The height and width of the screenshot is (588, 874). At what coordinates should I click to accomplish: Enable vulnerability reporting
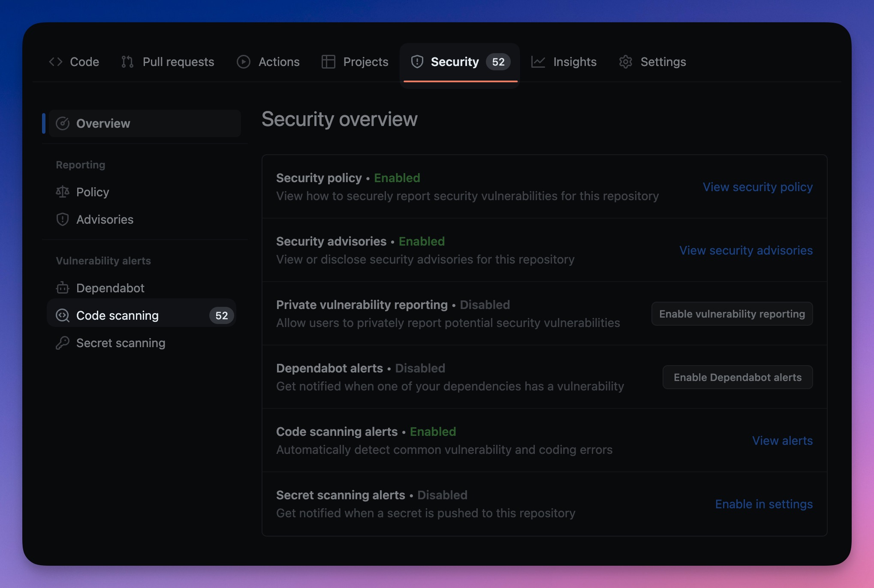pos(732,313)
